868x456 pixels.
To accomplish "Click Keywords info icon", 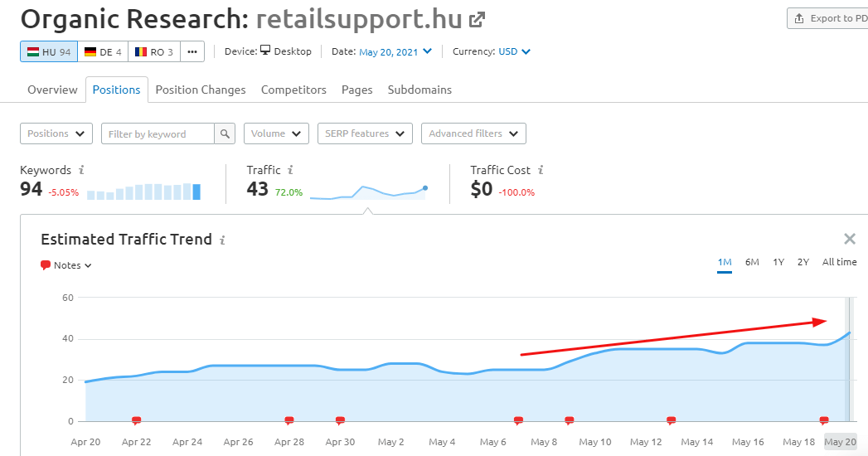I will click(x=81, y=170).
